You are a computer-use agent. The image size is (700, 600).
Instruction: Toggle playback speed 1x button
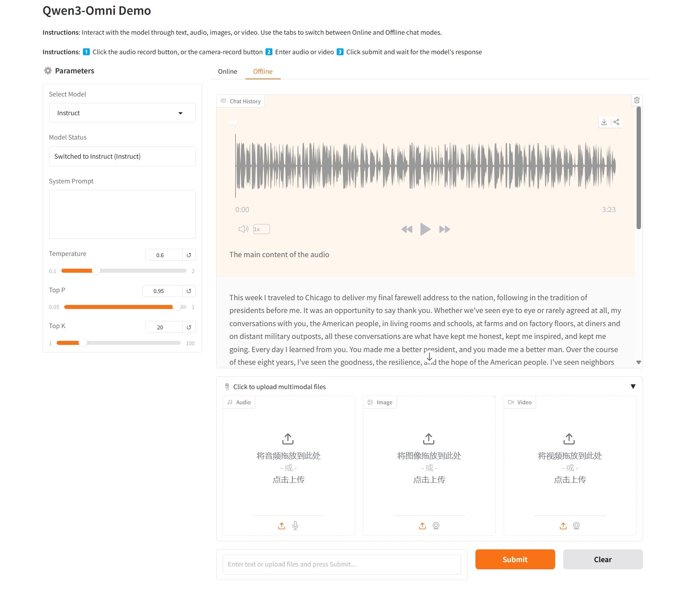point(261,229)
